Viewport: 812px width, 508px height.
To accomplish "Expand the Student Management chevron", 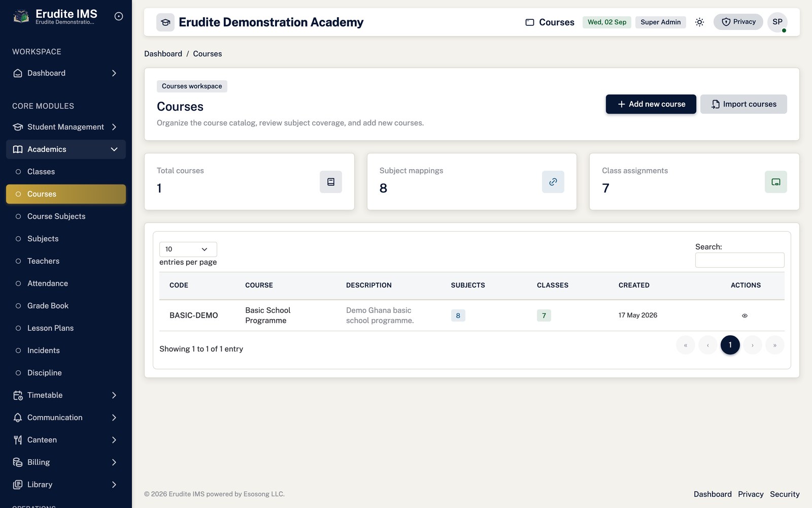I will 114,127.
